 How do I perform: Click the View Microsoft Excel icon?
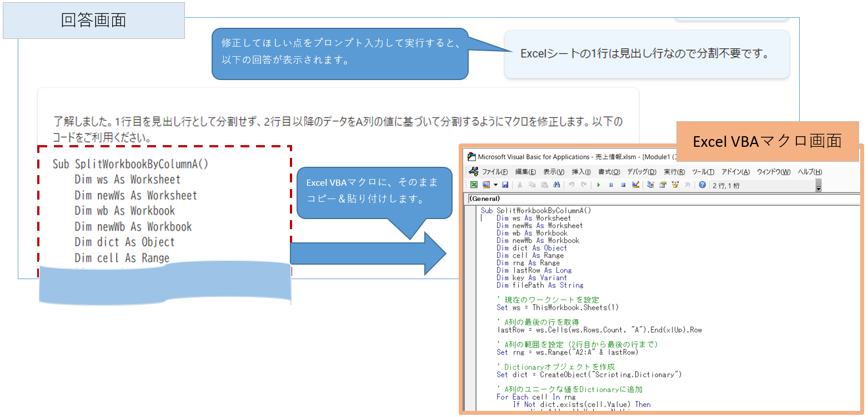click(x=474, y=185)
